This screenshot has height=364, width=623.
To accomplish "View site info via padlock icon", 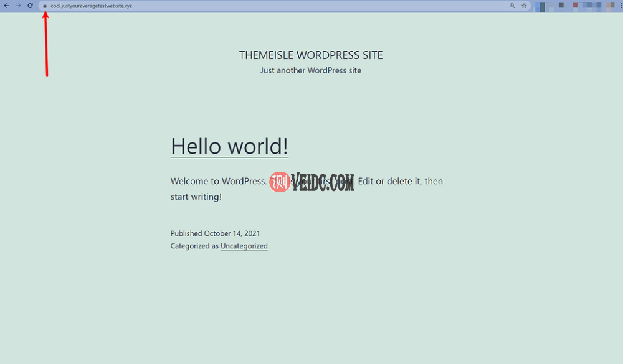I will (45, 6).
